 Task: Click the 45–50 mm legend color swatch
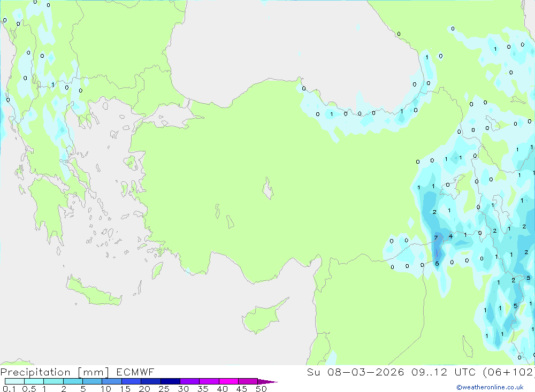[248, 381]
